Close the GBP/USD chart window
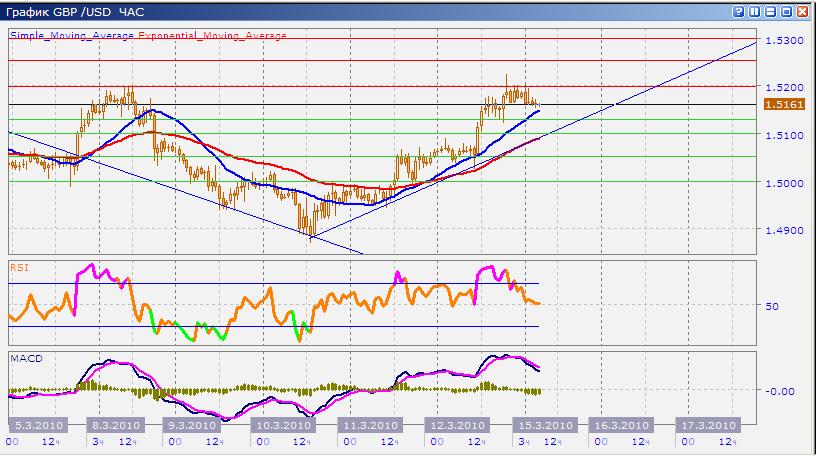This screenshot has width=816, height=456. click(x=802, y=11)
